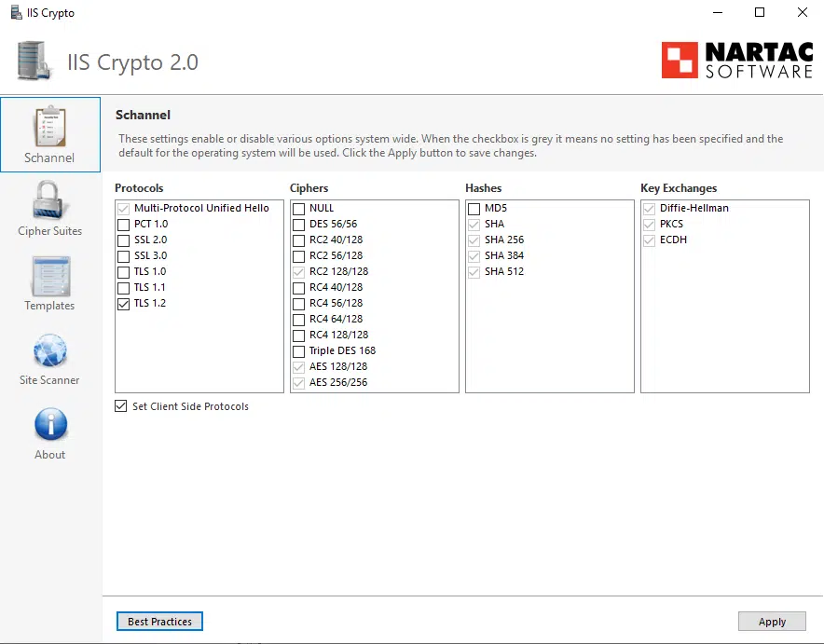Viewport: 824px width, 644px height.
Task: Toggle RC2 128/128 cipher checkbox
Action: [x=298, y=272]
